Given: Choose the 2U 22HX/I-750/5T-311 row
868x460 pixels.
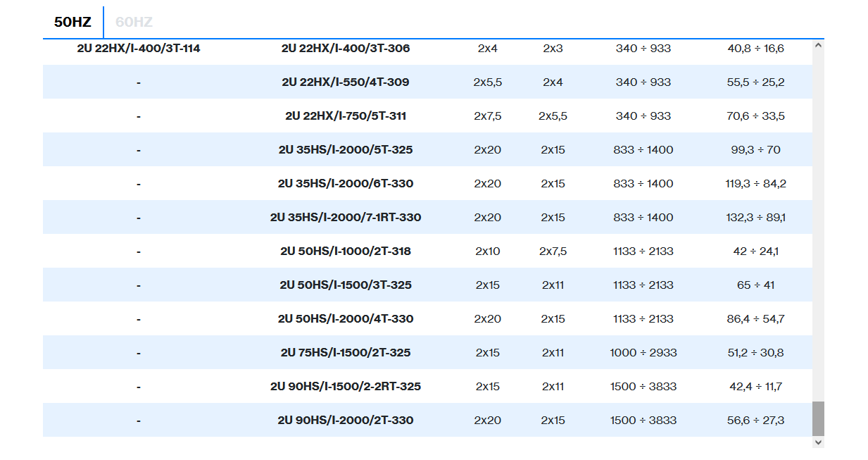Looking at the screenshot, I should [346, 116].
